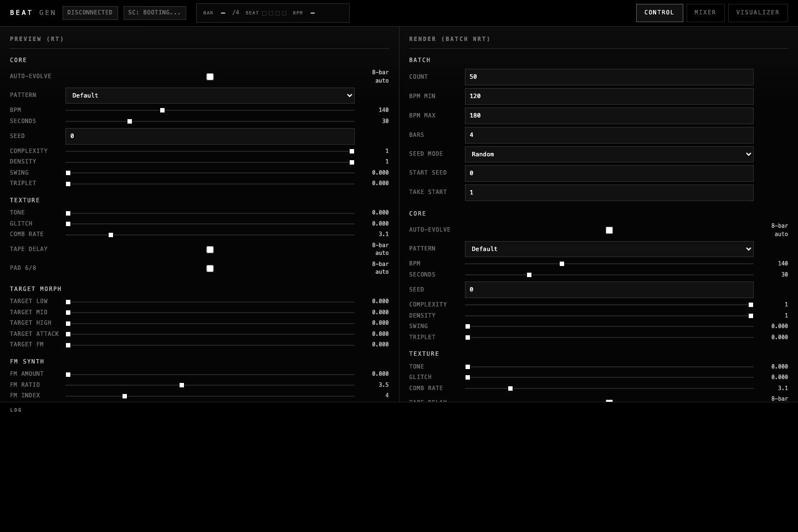The height and width of the screenshot is (532, 798).
Task: Click the DISCONNECTED status button
Action: click(x=90, y=13)
